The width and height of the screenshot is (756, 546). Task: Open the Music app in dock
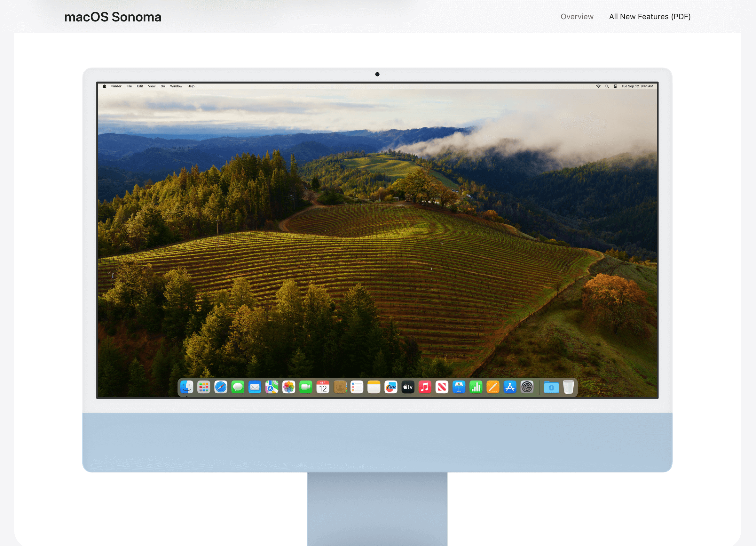coord(425,387)
